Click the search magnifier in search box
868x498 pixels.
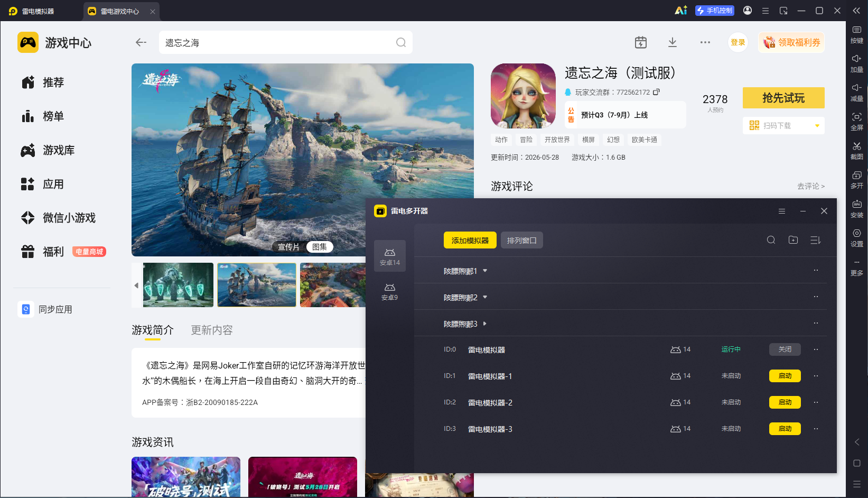pos(401,42)
